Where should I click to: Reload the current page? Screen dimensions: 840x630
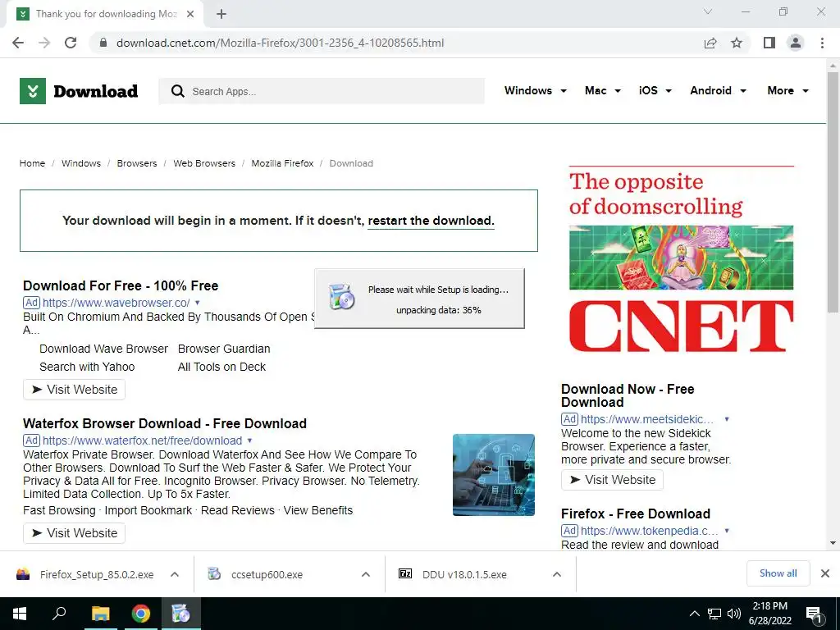[x=71, y=43]
